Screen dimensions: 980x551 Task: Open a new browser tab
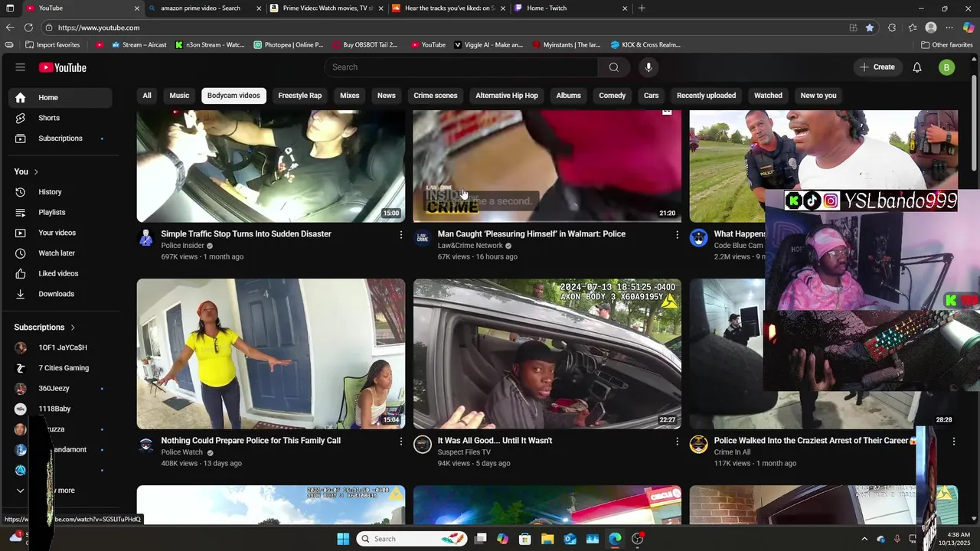coord(642,8)
